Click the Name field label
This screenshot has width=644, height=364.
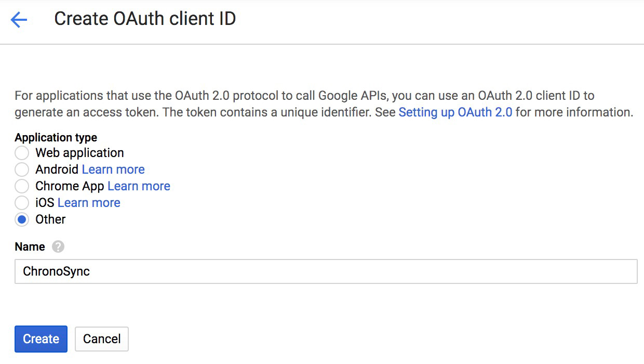[30, 246]
